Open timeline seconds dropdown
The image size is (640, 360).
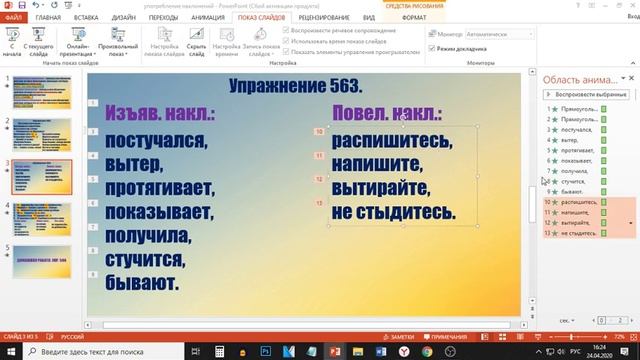567,320
